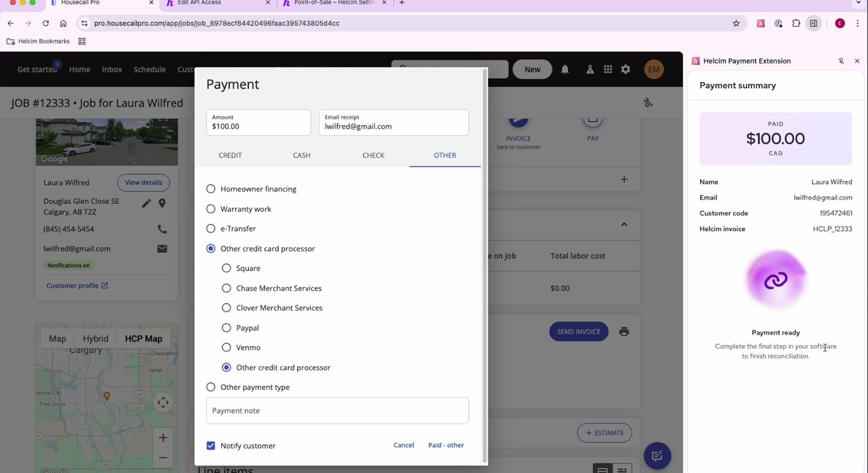Expand the section with the plus icon
868x473 pixels.
pos(624,180)
